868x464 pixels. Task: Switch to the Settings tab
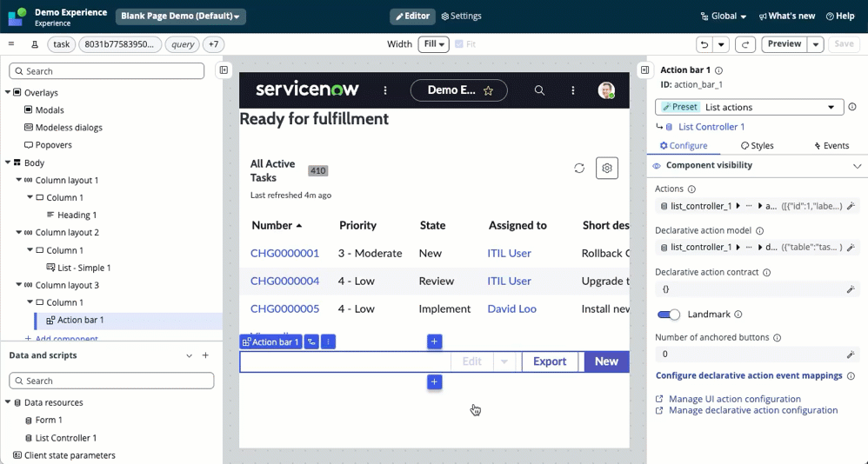pos(461,16)
